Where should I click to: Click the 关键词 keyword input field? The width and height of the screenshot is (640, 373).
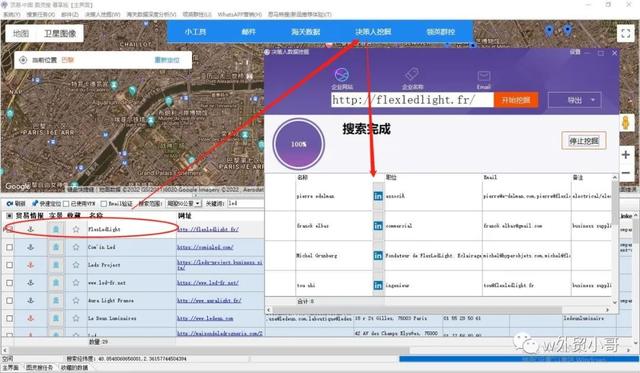tap(245, 203)
